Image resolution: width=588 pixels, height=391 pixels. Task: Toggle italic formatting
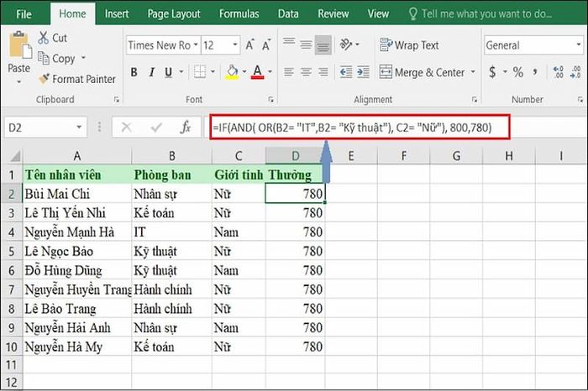tap(151, 72)
